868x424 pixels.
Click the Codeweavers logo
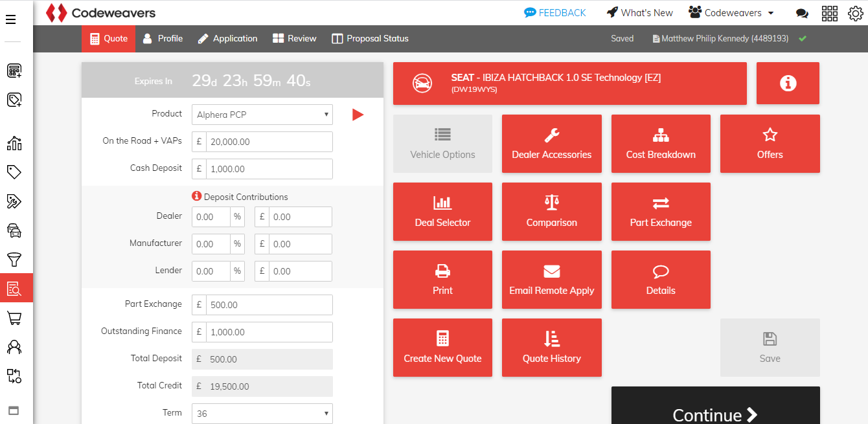(x=100, y=12)
